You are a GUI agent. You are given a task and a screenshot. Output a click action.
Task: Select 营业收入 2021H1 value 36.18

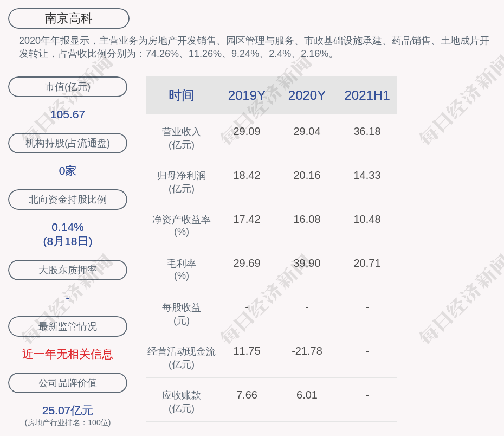[367, 132]
